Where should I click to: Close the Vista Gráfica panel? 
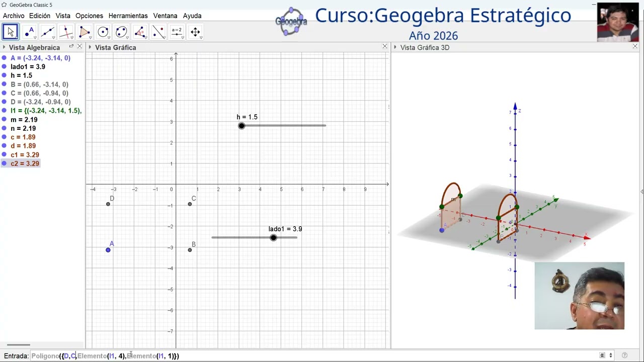coord(385,47)
